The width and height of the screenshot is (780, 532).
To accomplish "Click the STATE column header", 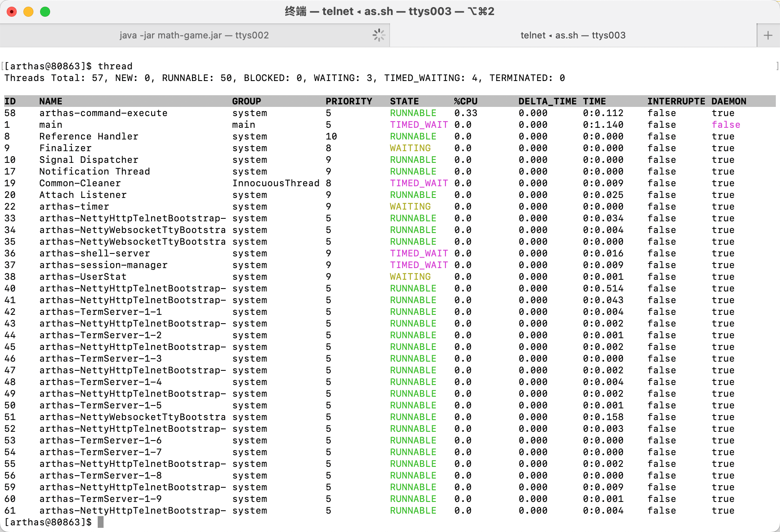I will click(x=404, y=101).
